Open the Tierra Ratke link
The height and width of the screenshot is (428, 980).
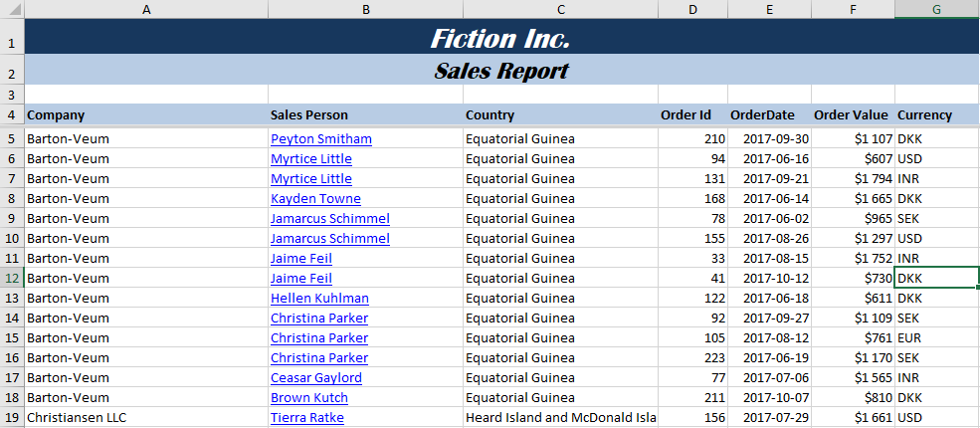[306, 418]
